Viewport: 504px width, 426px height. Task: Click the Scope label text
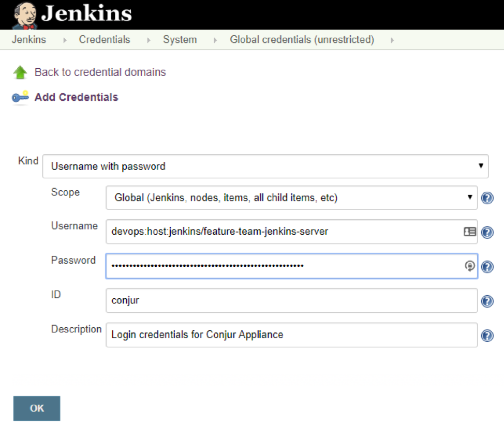tap(65, 192)
